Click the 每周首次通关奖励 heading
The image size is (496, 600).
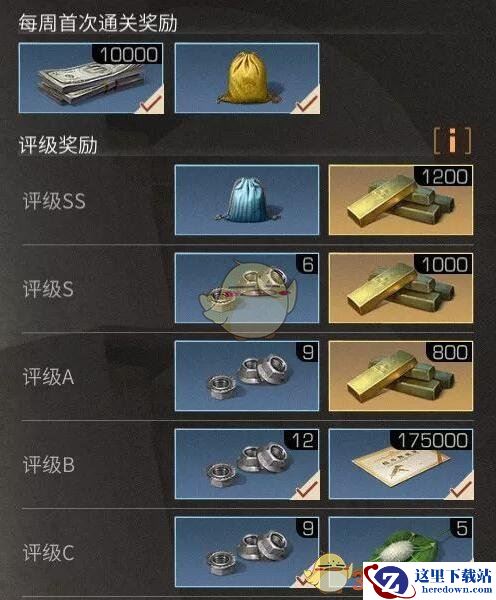[98, 23]
